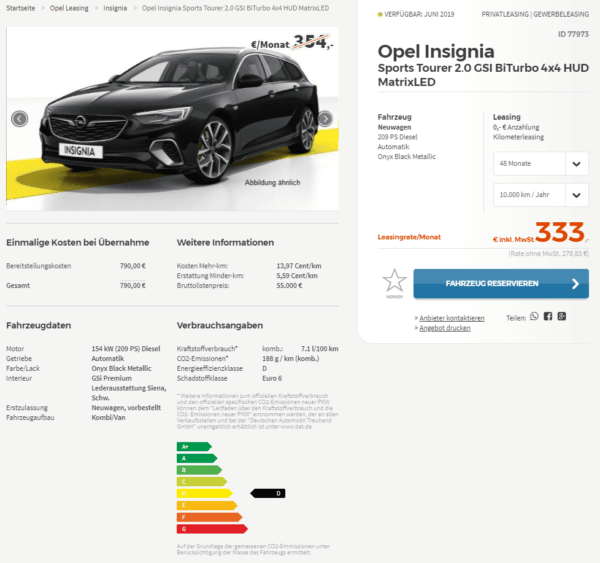The width and height of the screenshot is (600, 563).
Task: Click the Bruttolistenpreis value 55.000 €
Action: (289, 286)
